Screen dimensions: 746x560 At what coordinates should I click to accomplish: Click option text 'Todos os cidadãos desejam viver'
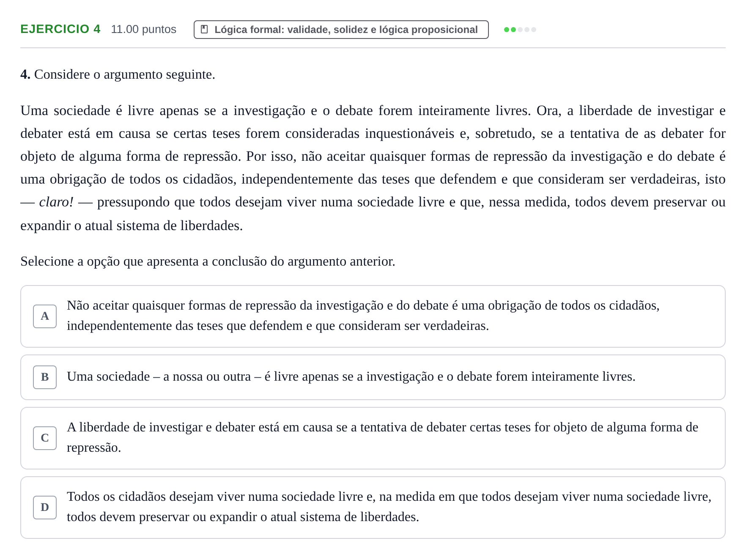[x=389, y=507]
